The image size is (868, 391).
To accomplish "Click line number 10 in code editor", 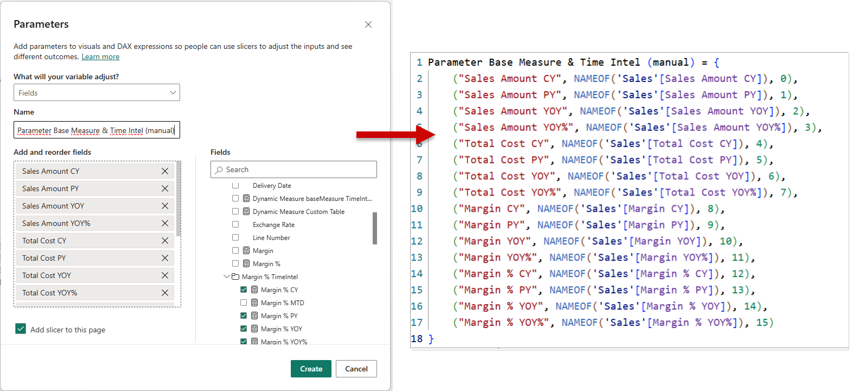I will (x=417, y=209).
